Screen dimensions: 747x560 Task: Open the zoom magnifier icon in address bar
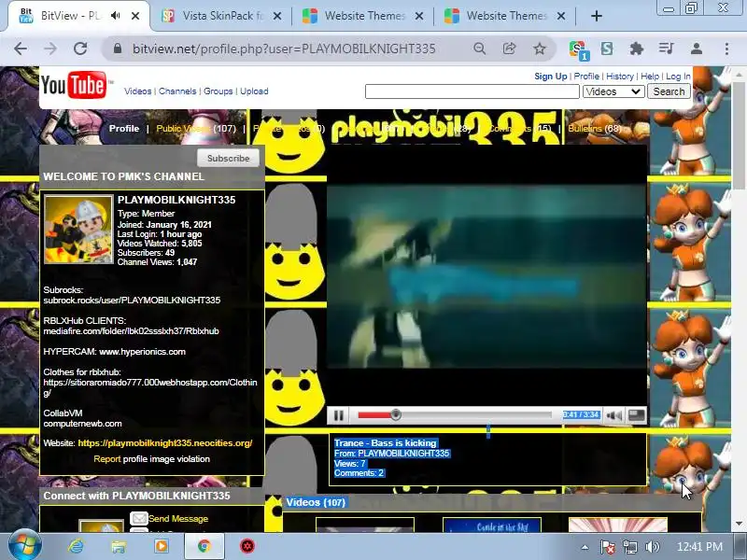click(x=480, y=49)
